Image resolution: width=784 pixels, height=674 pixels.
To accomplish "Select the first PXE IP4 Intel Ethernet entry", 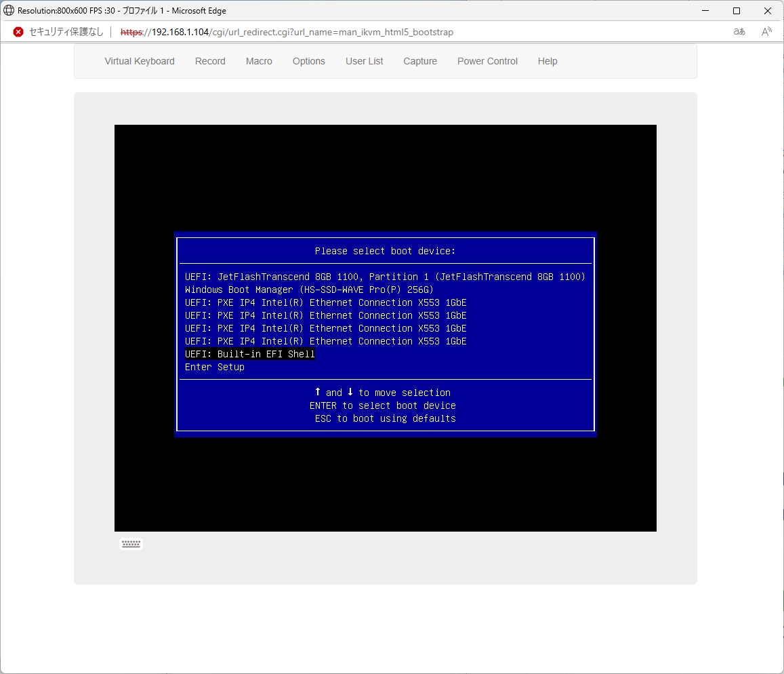I will (x=326, y=302).
